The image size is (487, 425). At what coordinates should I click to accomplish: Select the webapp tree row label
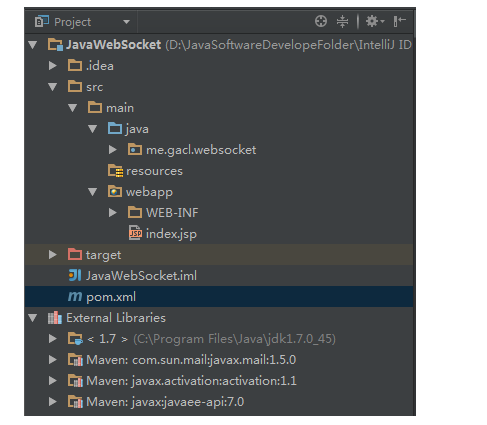coord(149,193)
